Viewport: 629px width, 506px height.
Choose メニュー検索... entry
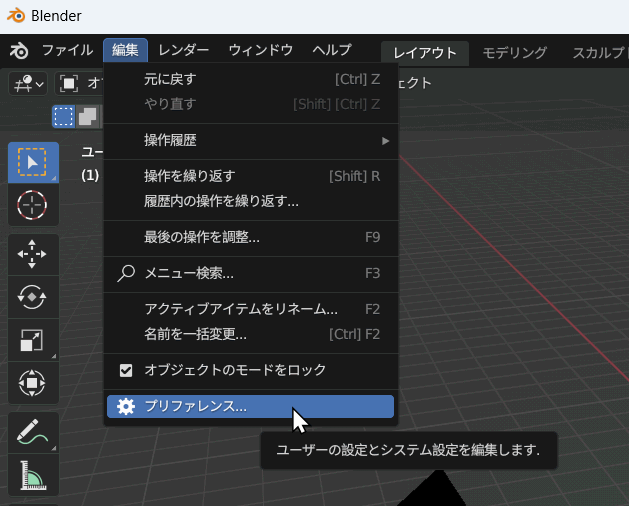point(251,273)
